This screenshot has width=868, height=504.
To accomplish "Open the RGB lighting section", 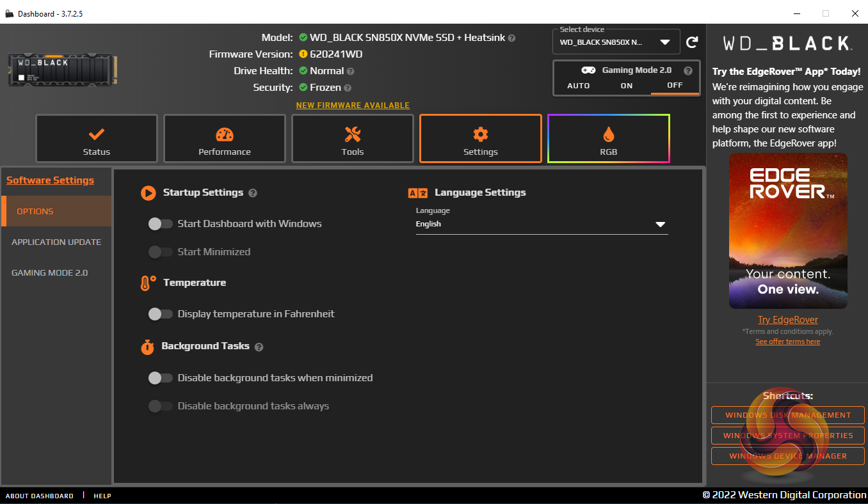I will coord(608,138).
